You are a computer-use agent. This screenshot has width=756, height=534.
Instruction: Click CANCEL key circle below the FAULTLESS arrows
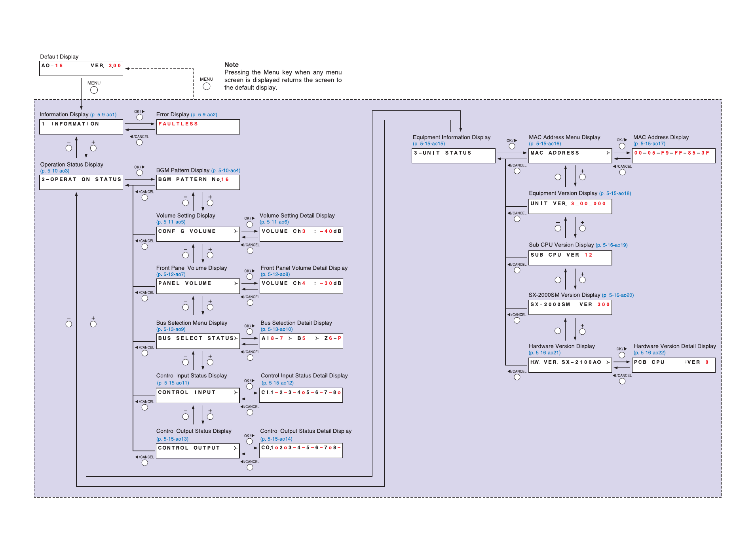(139, 142)
